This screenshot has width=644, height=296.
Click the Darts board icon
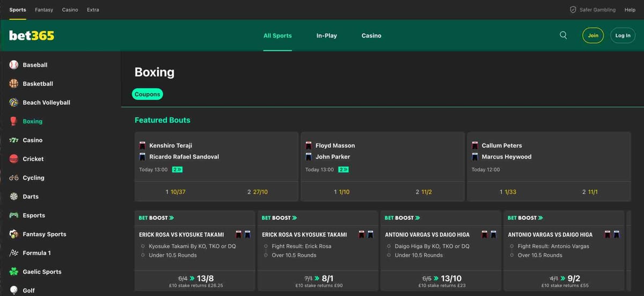(14, 197)
